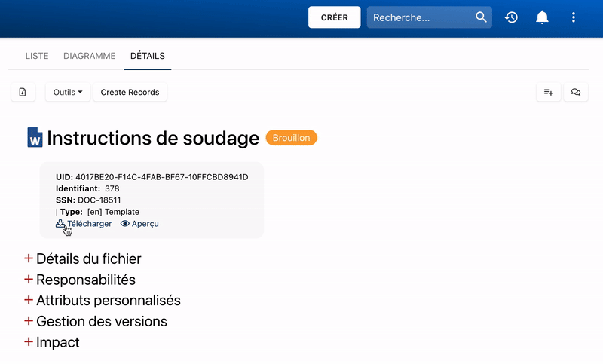Viewport: 603px width, 364px height.
Task: Switch to the Liste tab
Action: click(x=37, y=56)
